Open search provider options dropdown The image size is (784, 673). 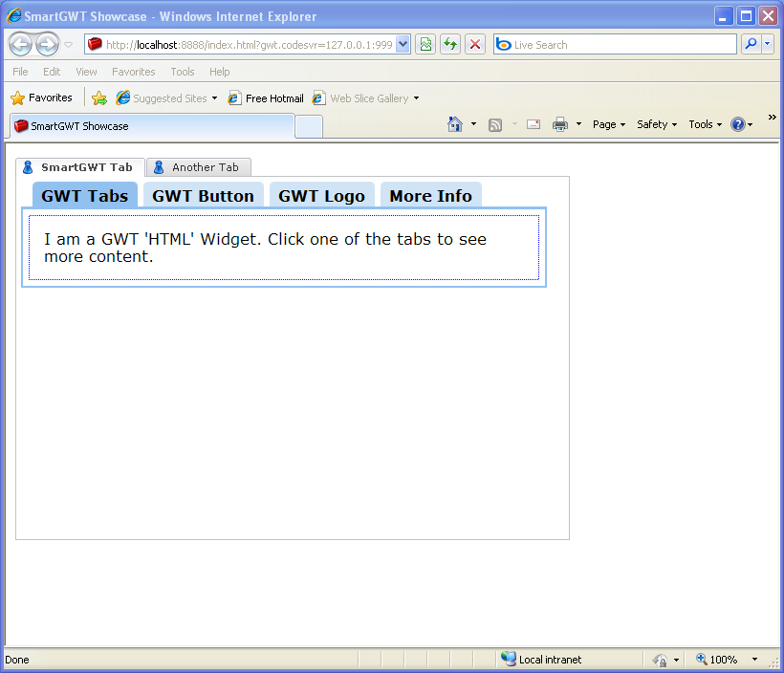pyautogui.click(x=768, y=45)
